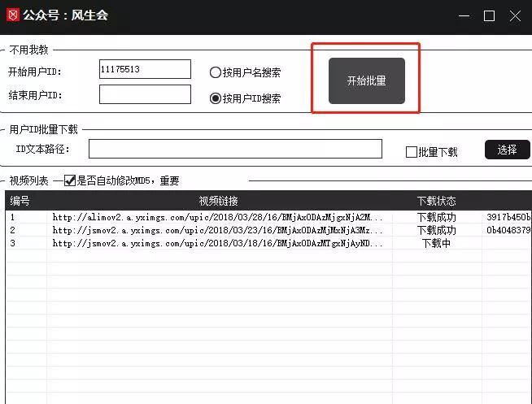This screenshot has height=404, width=532.
Task: Click the ID文本路径 path field
Action: click(x=235, y=149)
